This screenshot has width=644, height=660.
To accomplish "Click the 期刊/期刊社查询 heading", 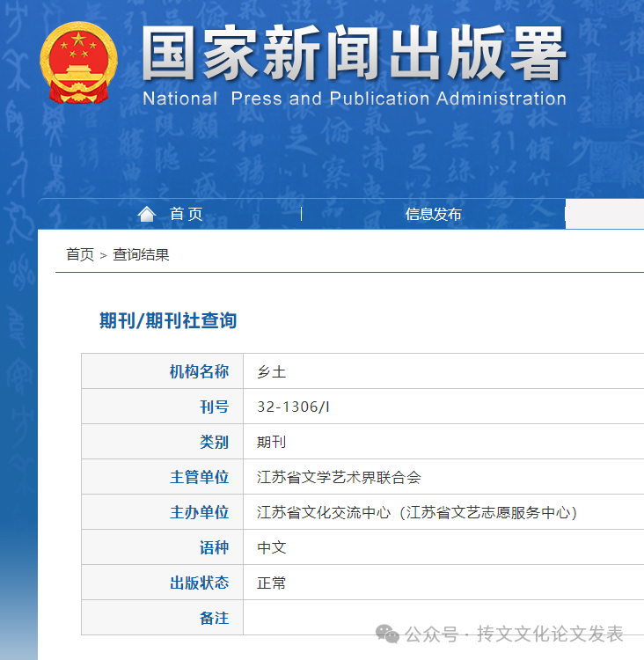I will point(168,320).
